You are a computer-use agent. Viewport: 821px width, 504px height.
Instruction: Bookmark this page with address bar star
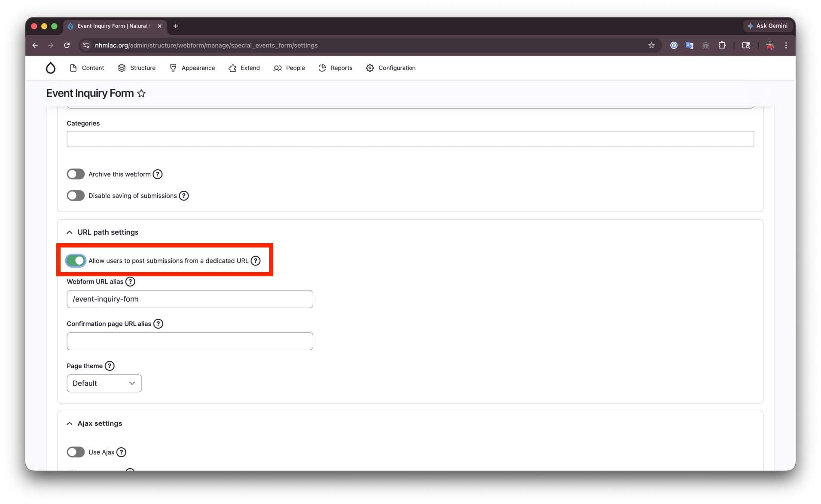pyautogui.click(x=651, y=45)
